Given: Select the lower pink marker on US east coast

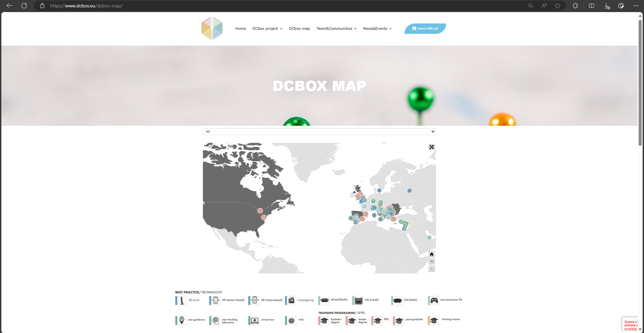Looking at the screenshot, I should pyautogui.click(x=264, y=217).
